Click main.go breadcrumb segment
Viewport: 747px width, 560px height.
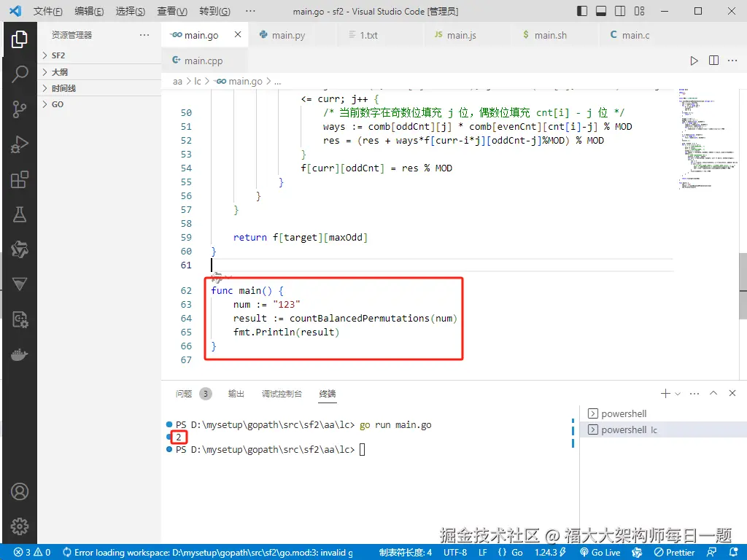pos(239,82)
